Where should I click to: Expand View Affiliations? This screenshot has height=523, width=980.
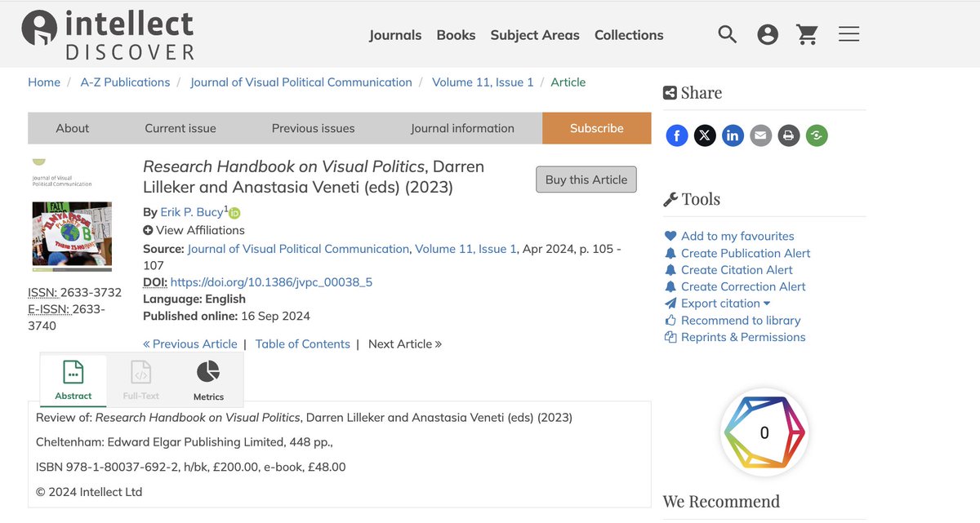(194, 230)
